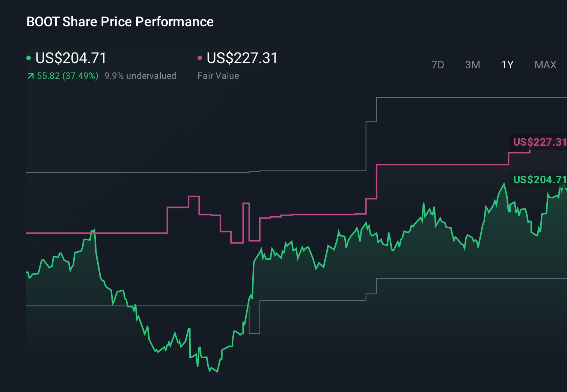Select the 1Y tab
The height and width of the screenshot is (392, 567).
pos(507,65)
